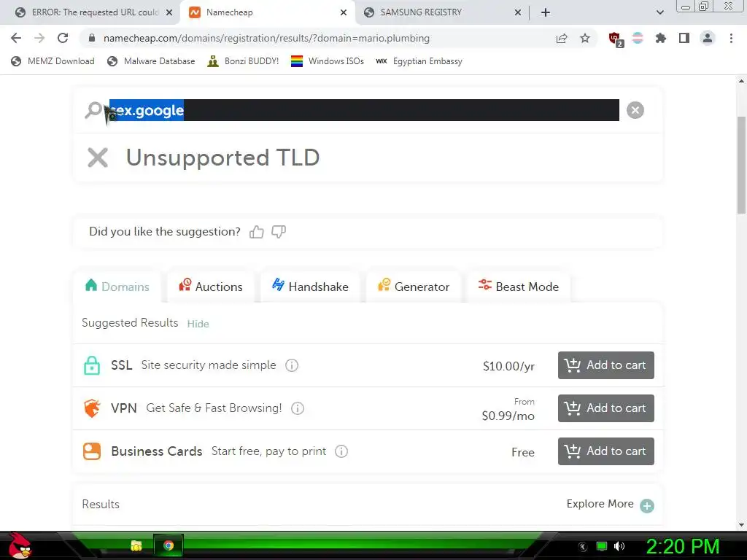Click the scrollbar up arrow

pos(741,81)
